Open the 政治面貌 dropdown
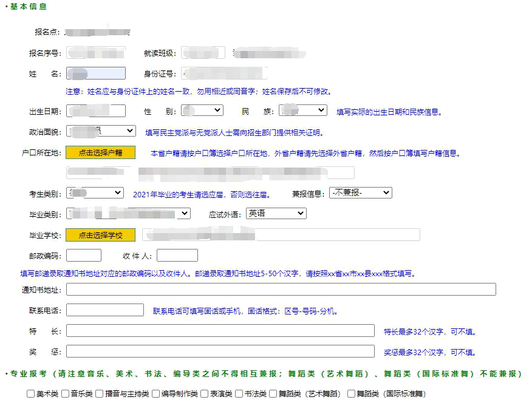The width and height of the screenshot is (532, 414). (100, 131)
